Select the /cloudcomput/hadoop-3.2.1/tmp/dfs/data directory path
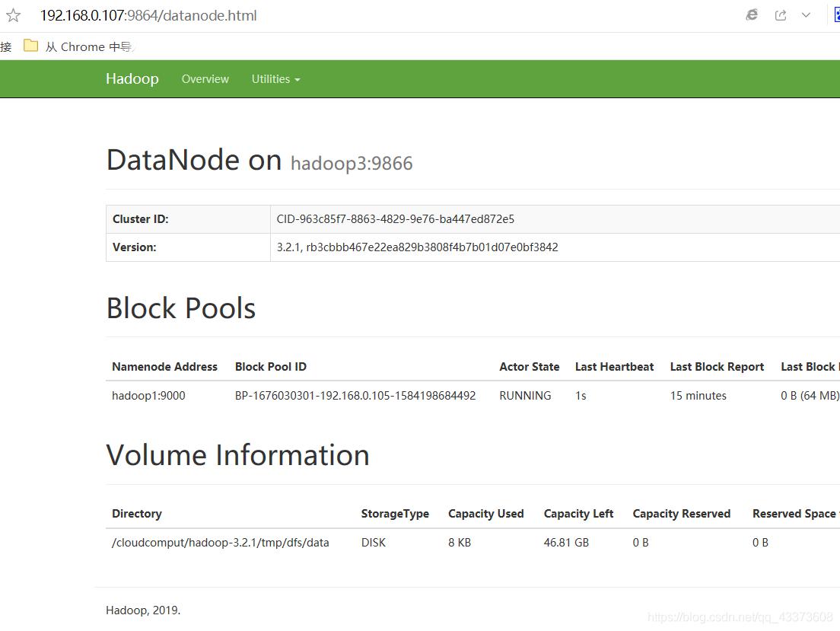Image resolution: width=840 pixels, height=631 pixels. pos(220,543)
